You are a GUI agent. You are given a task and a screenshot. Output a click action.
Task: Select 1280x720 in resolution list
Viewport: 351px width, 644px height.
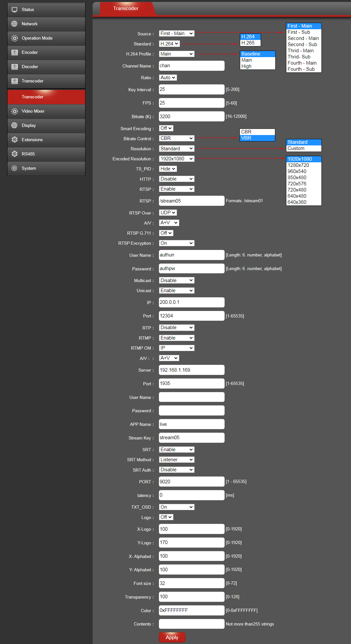click(x=304, y=165)
